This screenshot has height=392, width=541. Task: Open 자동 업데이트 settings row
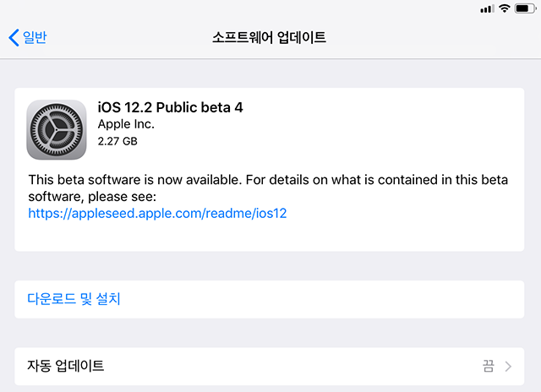tap(269, 366)
